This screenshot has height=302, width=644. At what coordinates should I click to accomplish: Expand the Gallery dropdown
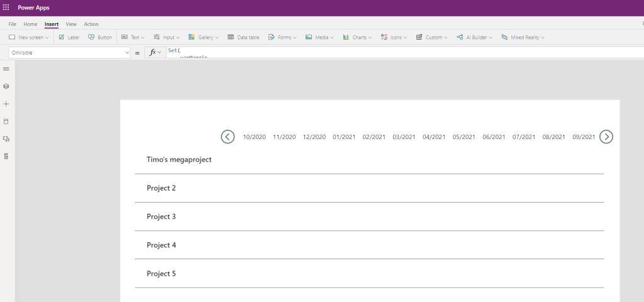click(x=204, y=38)
